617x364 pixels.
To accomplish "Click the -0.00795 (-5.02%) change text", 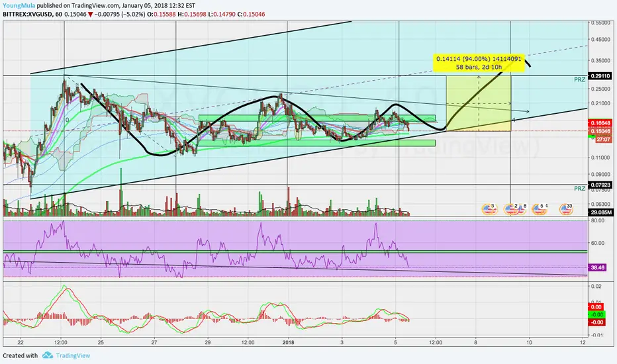I will pyautogui.click(x=119, y=14).
